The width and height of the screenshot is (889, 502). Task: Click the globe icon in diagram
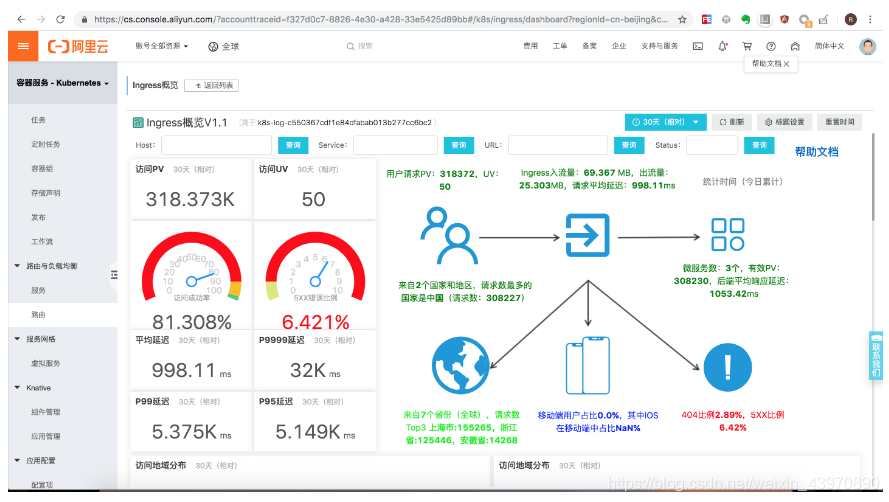(x=460, y=365)
